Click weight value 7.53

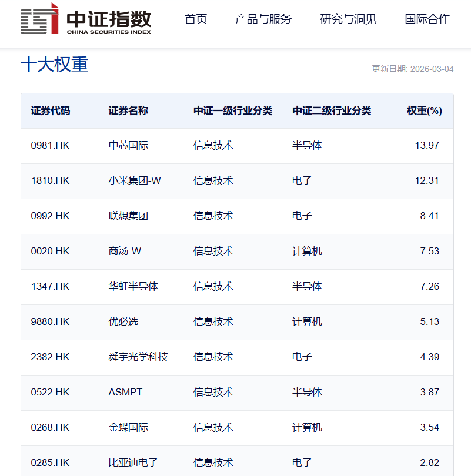point(429,251)
